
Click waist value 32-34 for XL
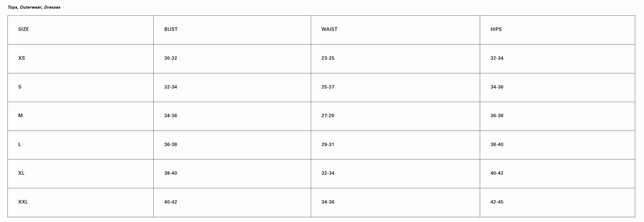pyautogui.click(x=328, y=173)
